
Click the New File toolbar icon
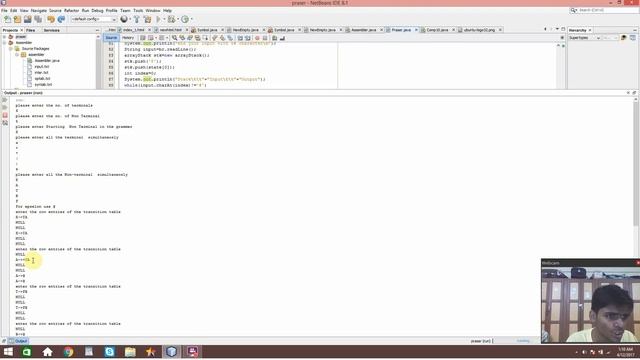[7, 19]
